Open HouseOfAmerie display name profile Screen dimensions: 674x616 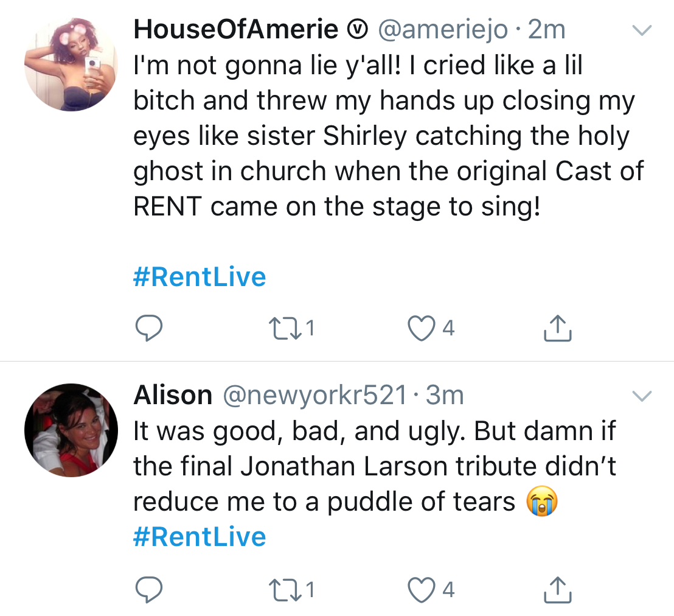[x=235, y=29]
